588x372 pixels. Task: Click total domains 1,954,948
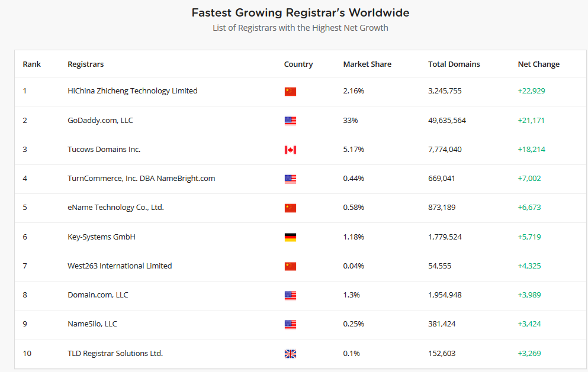445,295
